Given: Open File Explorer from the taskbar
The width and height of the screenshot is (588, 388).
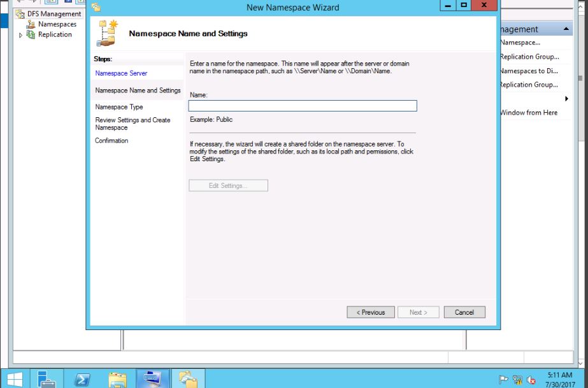Looking at the screenshot, I should coord(117,379).
